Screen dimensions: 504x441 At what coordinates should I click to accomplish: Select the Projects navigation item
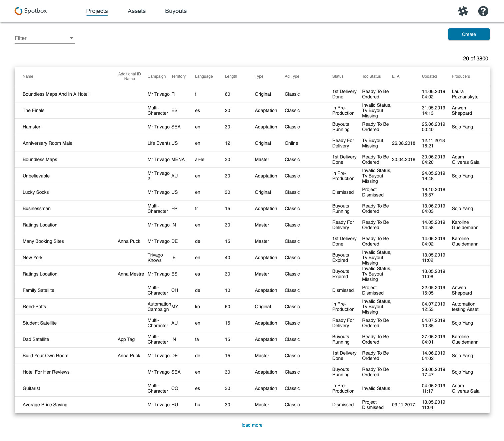[97, 11]
